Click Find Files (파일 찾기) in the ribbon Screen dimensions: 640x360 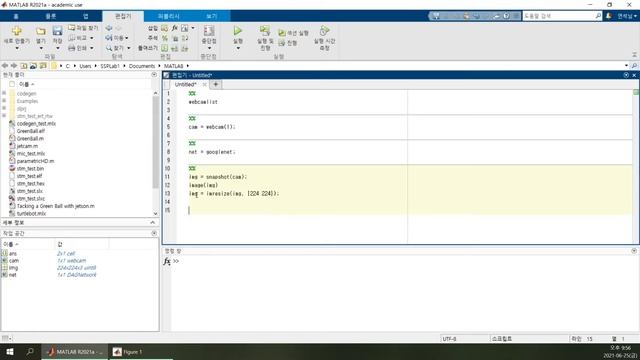(83, 28)
